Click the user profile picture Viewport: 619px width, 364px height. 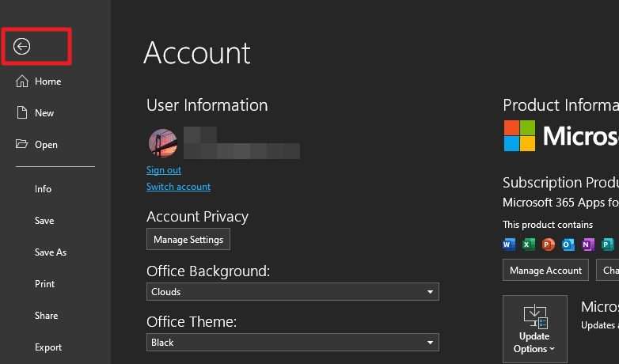pos(162,143)
